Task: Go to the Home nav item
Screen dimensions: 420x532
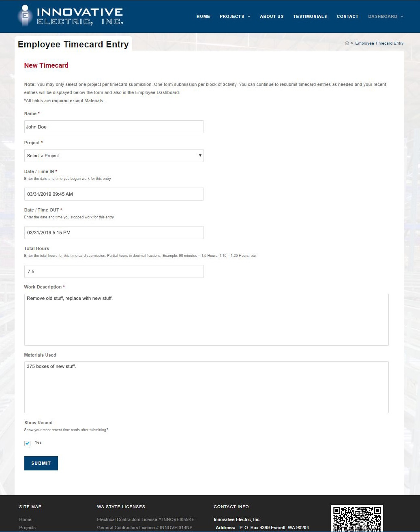Action: pyautogui.click(x=203, y=17)
